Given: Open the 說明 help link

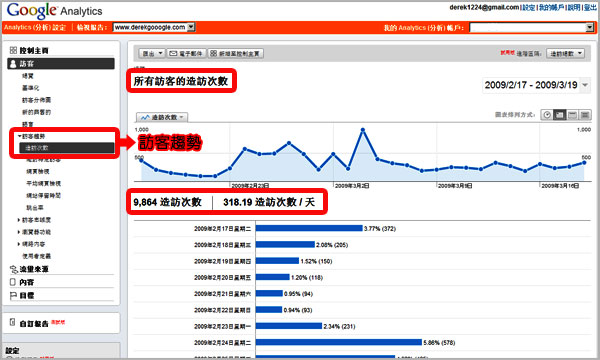Looking at the screenshot, I should (x=574, y=7).
